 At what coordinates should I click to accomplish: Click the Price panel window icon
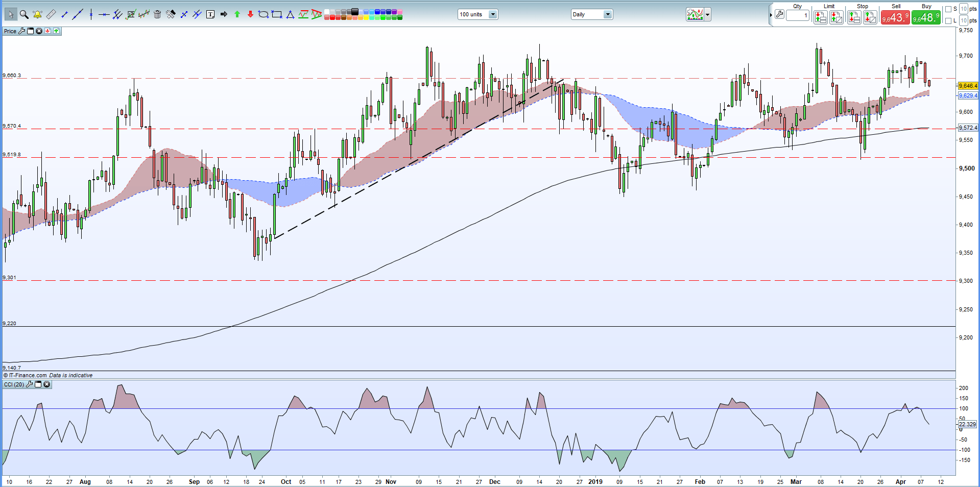point(30,31)
